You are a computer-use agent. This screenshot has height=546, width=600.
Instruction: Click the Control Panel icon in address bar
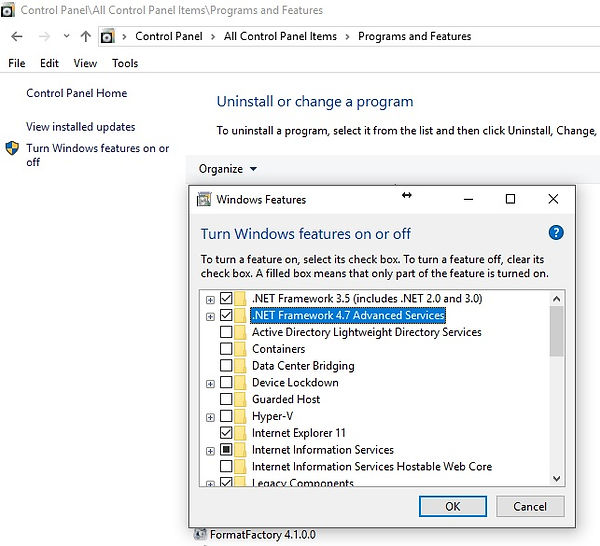(108, 37)
